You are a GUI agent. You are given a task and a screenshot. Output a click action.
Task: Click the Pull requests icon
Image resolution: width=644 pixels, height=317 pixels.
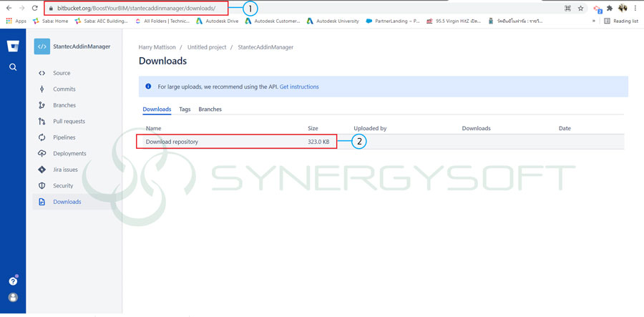[x=42, y=121]
